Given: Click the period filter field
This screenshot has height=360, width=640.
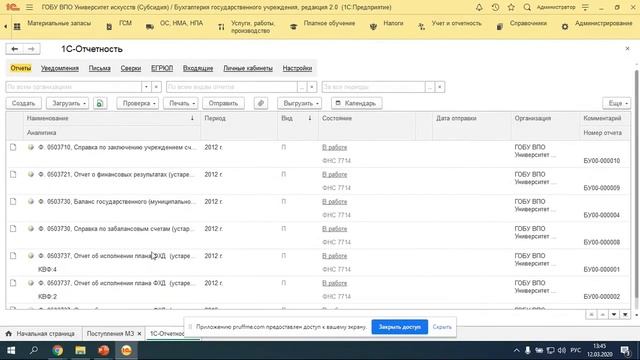Looking at the screenshot, I should [x=373, y=87].
